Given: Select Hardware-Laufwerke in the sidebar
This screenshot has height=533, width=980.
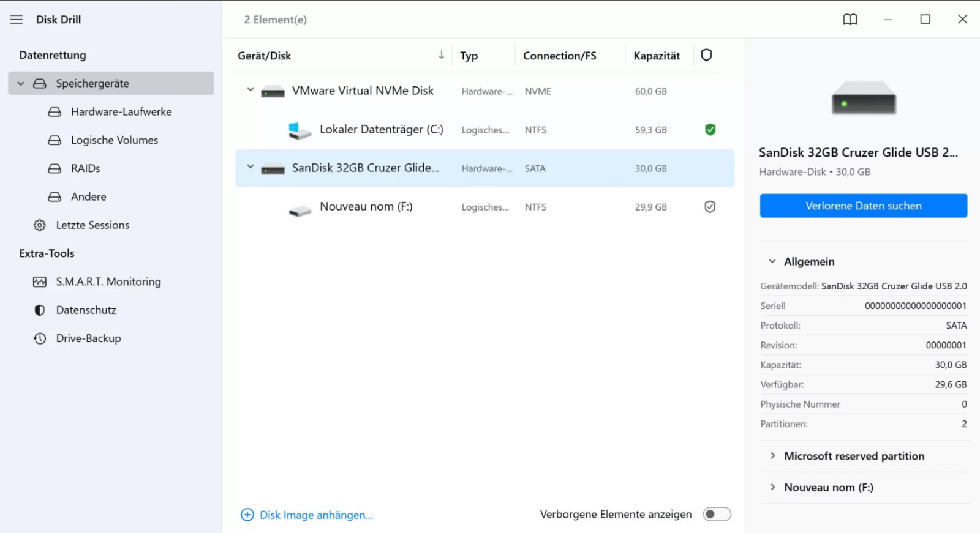Looking at the screenshot, I should click(x=121, y=112).
